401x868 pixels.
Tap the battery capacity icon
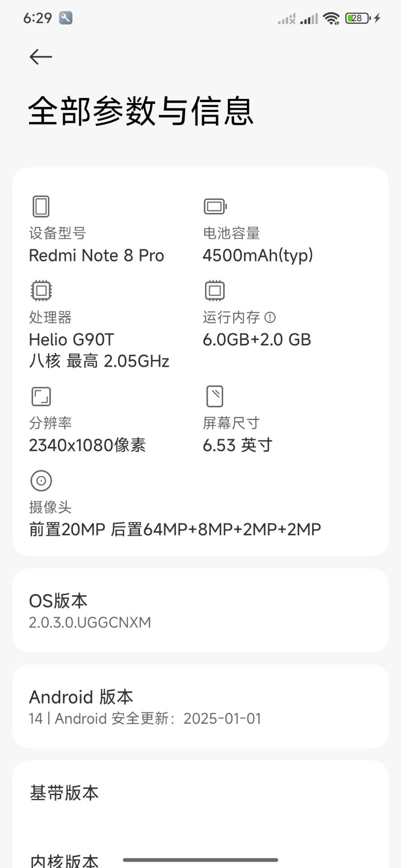point(215,207)
